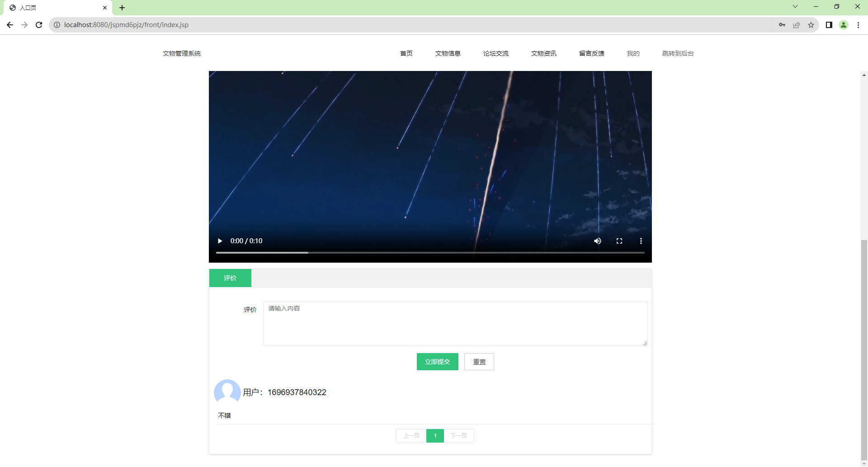Viewport: 868px width, 467px height.
Task: Enter fullscreen mode for the video
Action: click(x=619, y=241)
